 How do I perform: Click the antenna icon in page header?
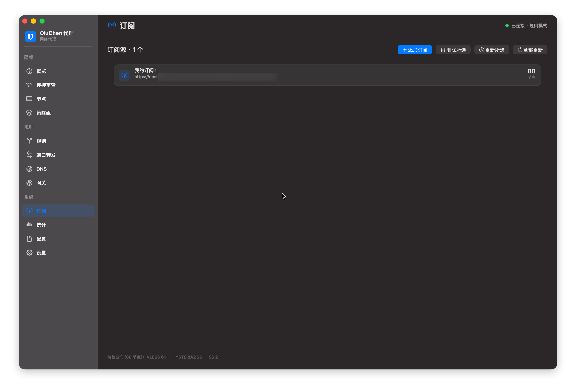tap(112, 25)
